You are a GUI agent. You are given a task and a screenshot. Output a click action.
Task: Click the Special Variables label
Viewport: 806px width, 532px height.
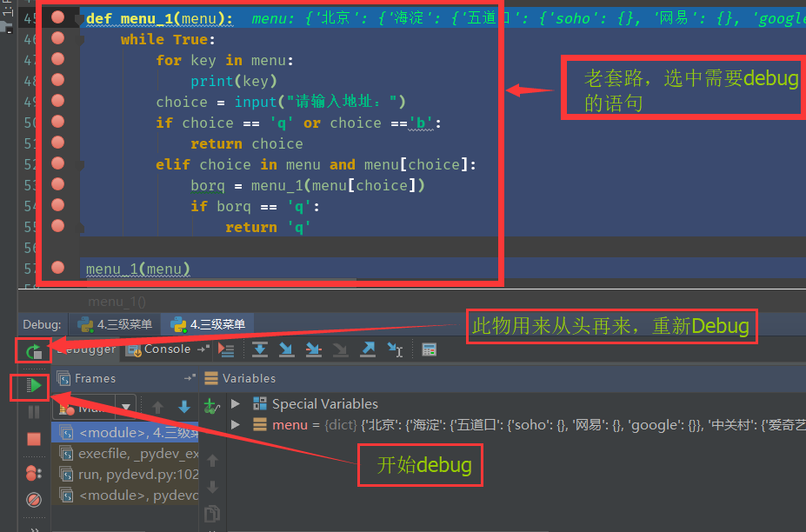[x=325, y=404]
